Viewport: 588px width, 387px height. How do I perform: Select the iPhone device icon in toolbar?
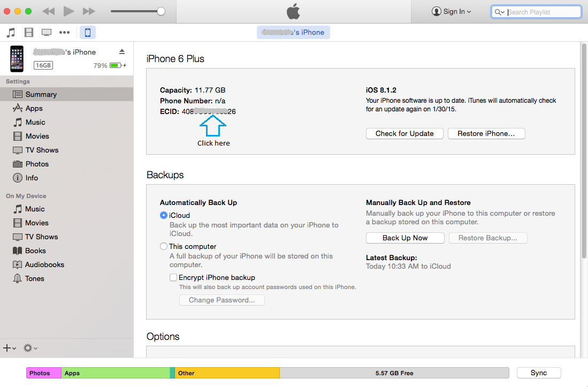click(88, 33)
